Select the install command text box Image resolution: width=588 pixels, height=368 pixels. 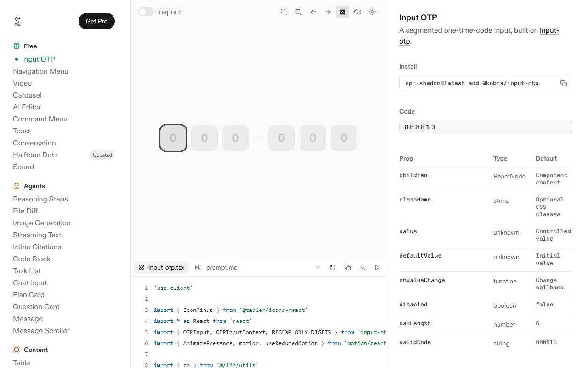pos(486,83)
